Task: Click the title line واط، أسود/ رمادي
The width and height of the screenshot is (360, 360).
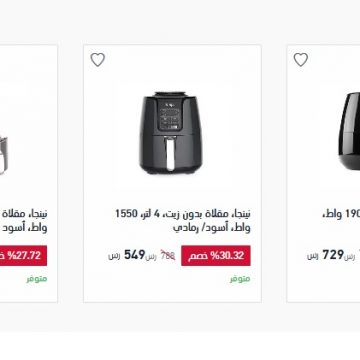Action: [212, 228]
